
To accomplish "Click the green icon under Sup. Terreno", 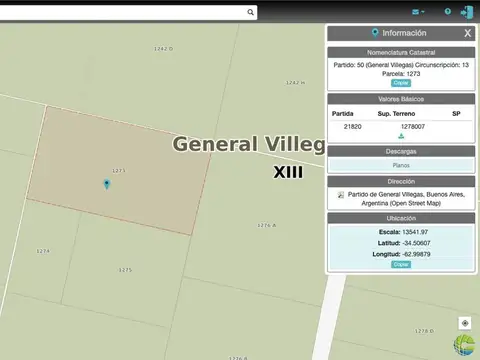I will click(401, 136).
